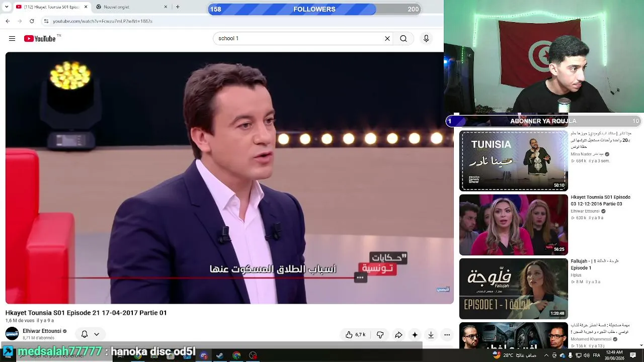Close the Hkayet Tounsia tab

point(86,7)
